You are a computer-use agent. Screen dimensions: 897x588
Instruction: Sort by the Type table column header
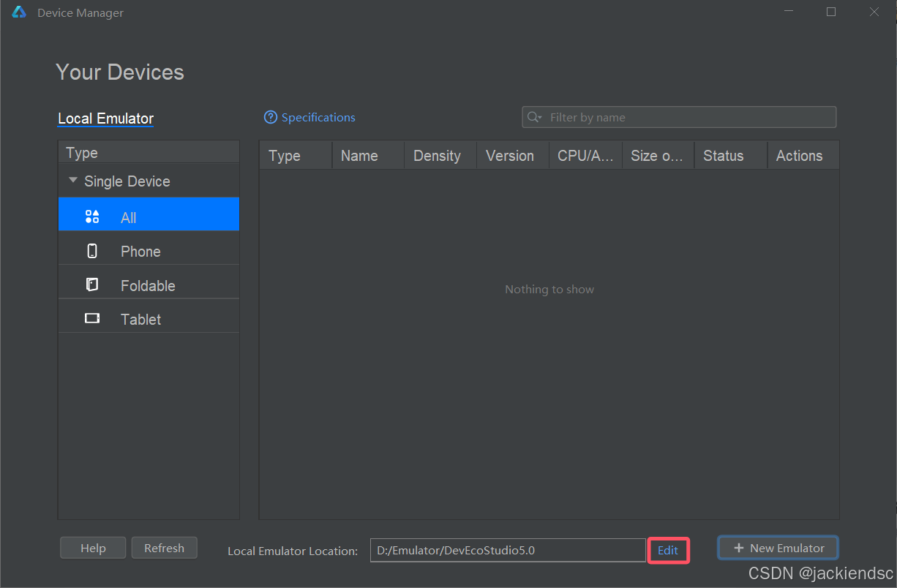pyautogui.click(x=296, y=155)
